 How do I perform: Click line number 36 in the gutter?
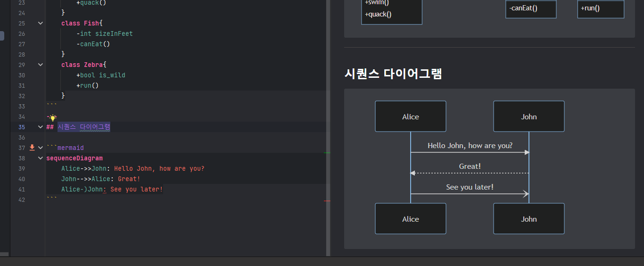(x=22, y=137)
